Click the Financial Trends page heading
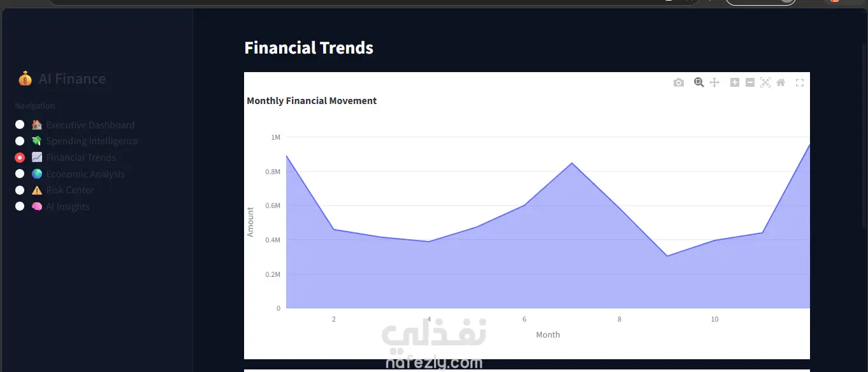Screen dimensions: 868x372 click(x=309, y=48)
